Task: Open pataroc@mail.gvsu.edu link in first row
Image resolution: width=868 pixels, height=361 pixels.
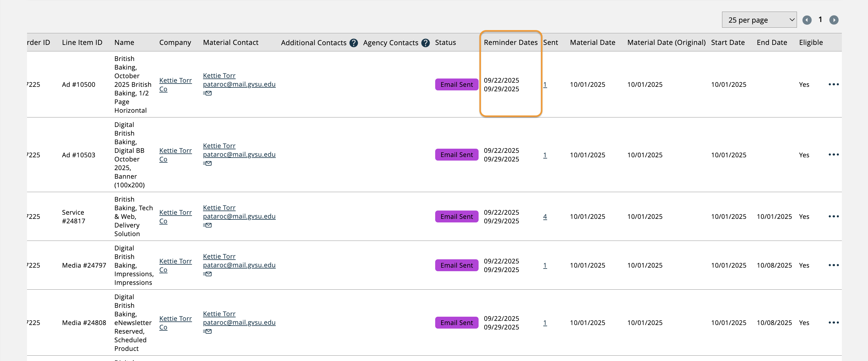Action: click(239, 84)
